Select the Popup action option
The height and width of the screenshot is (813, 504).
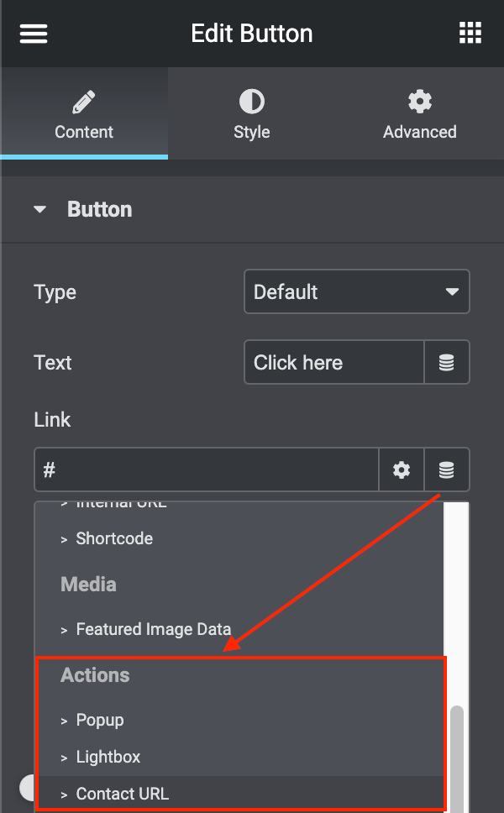point(100,721)
